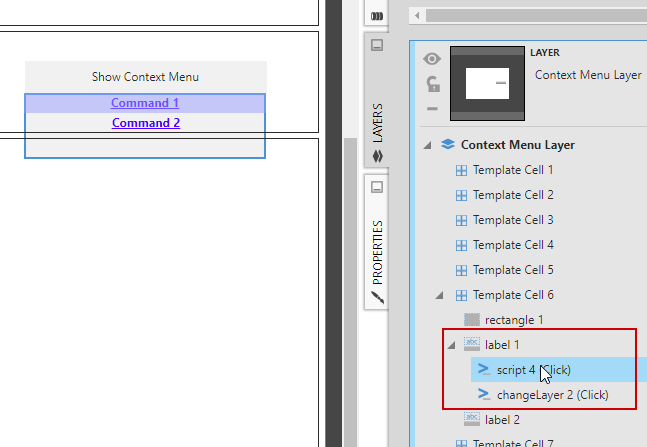Click the rectangle 1 shape icon
647x447 pixels.
pos(472,320)
